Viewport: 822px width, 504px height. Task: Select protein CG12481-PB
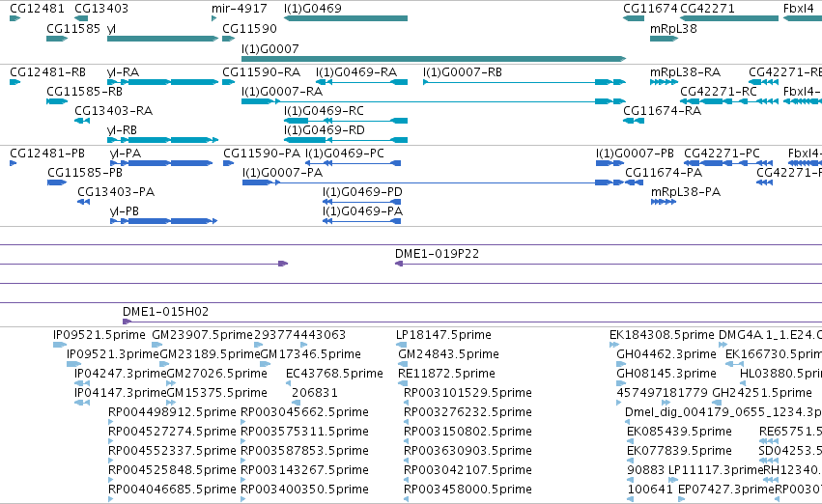[47, 153]
